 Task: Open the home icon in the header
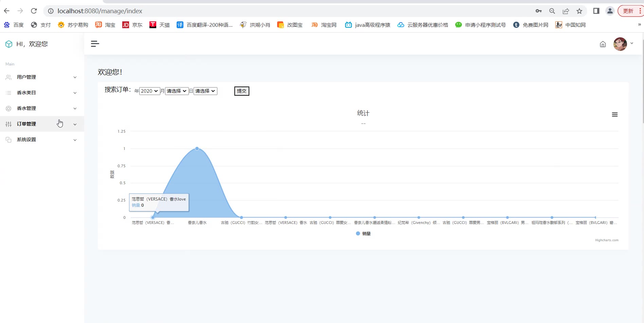coord(603,44)
